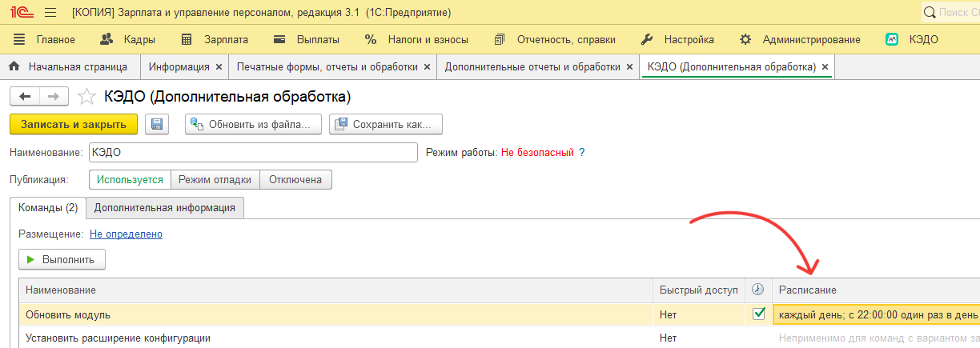Edit the каждый день schedule cell
This screenshot has height=348, width=980.
[x=877, y=314]
